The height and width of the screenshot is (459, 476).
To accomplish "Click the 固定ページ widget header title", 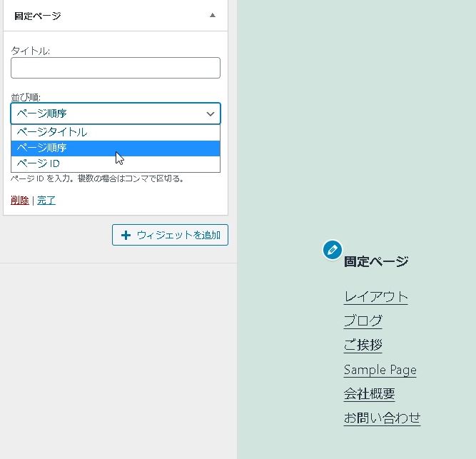I will tap(38, 16).
